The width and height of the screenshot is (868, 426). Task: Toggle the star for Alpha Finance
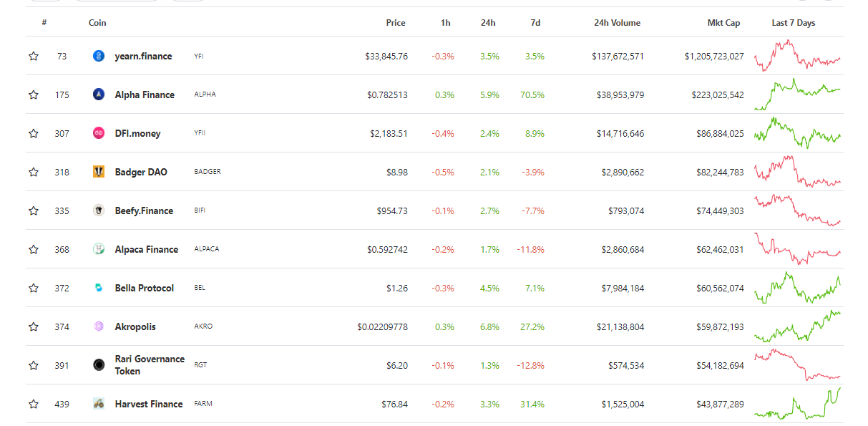[x=34, y=95]
